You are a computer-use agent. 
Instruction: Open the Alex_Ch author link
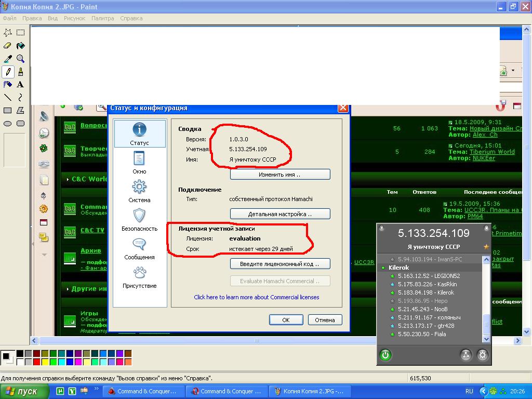click(x=485, y=135)
